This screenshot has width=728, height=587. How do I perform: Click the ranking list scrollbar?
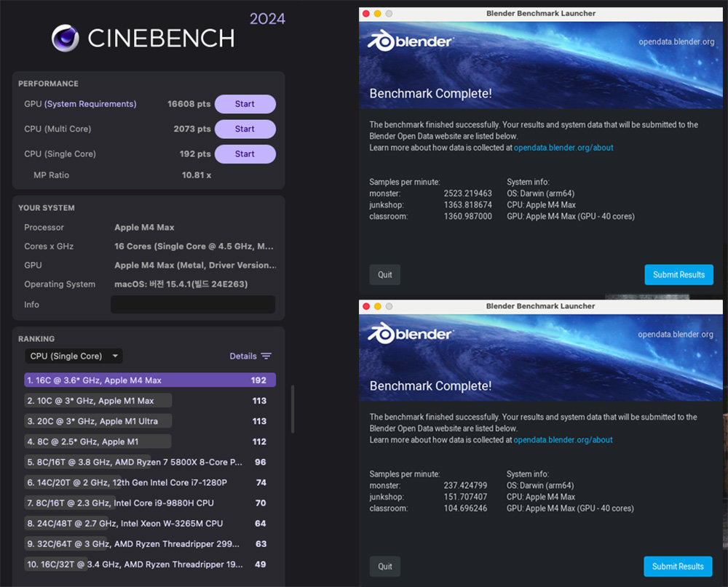pos(293,409)
